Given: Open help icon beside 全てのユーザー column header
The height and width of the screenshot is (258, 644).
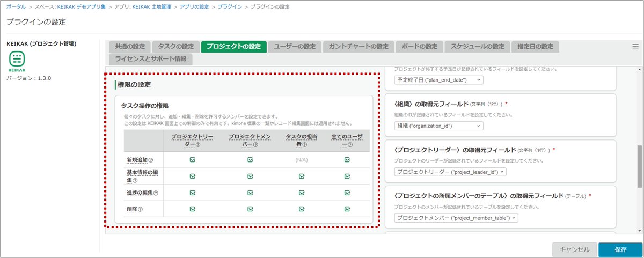Looking at the screenshot, I should click(350, 144).
